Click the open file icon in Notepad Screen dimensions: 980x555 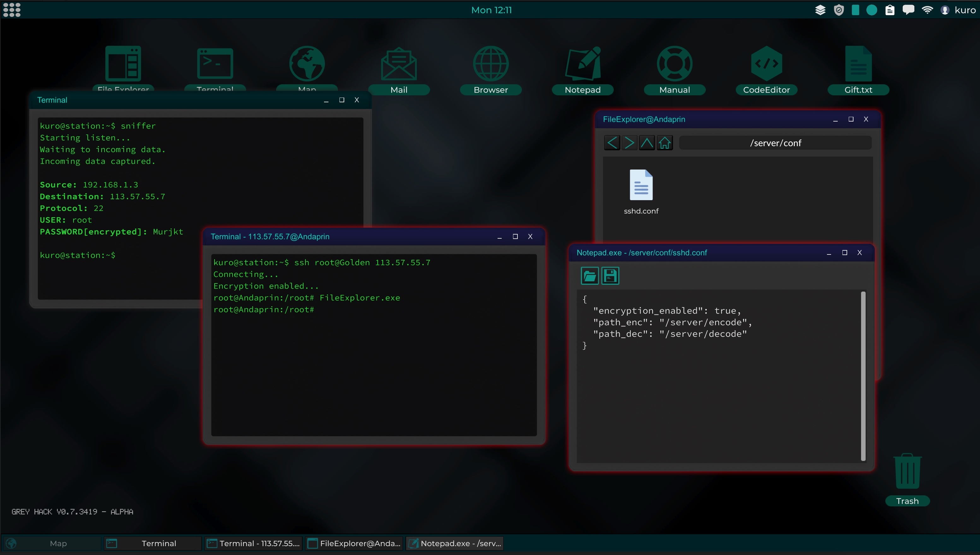tap(590, 276)
